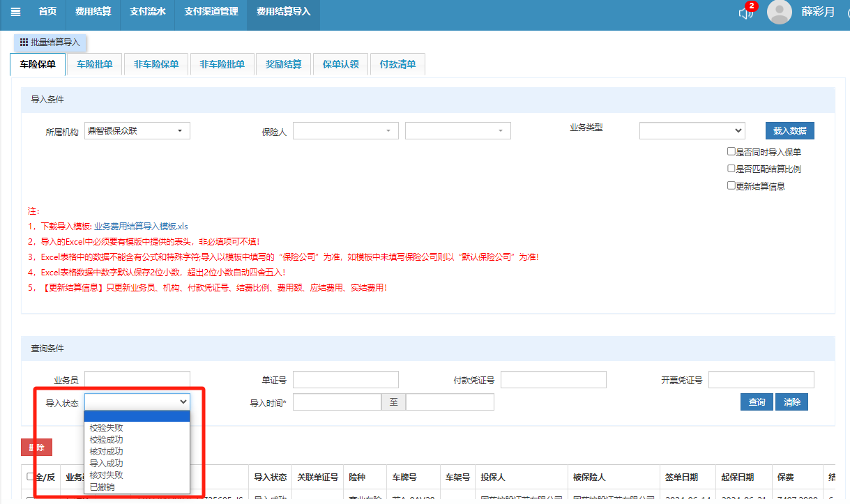The image size is (850, 504).
Task: Open the hamburger menu icon
Action: click(x=15, y=12)
